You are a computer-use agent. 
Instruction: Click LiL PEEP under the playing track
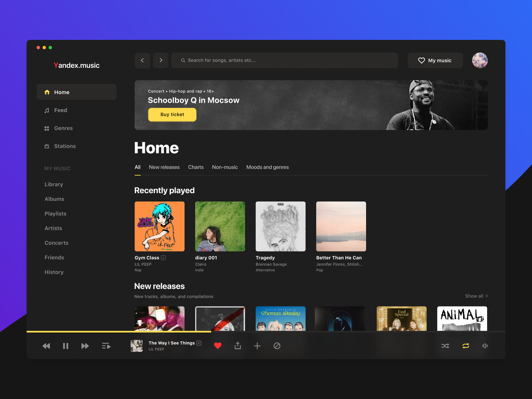[156, 349]
